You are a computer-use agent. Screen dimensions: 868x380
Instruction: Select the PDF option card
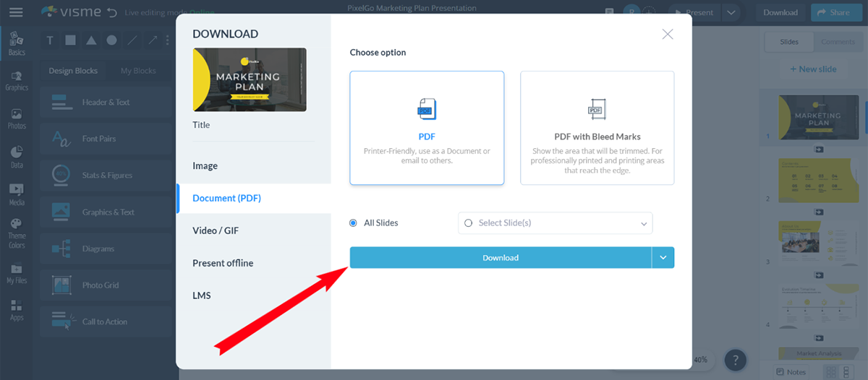point(427,128)
